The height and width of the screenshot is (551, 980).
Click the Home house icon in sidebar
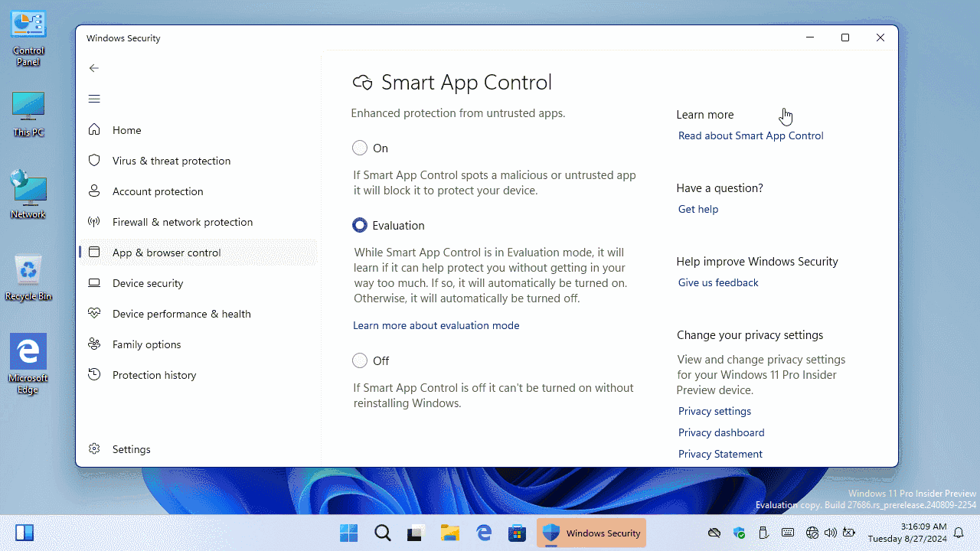94,129
